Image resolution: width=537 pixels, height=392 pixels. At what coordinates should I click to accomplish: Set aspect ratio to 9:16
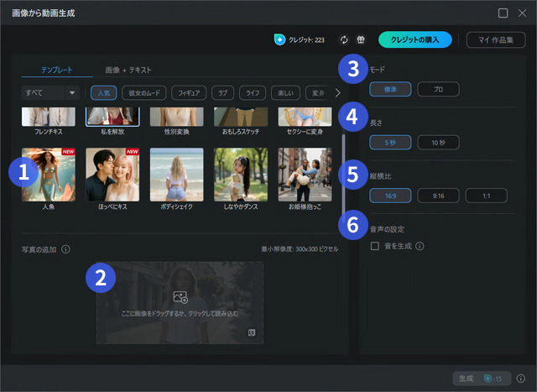coord(438,196)
